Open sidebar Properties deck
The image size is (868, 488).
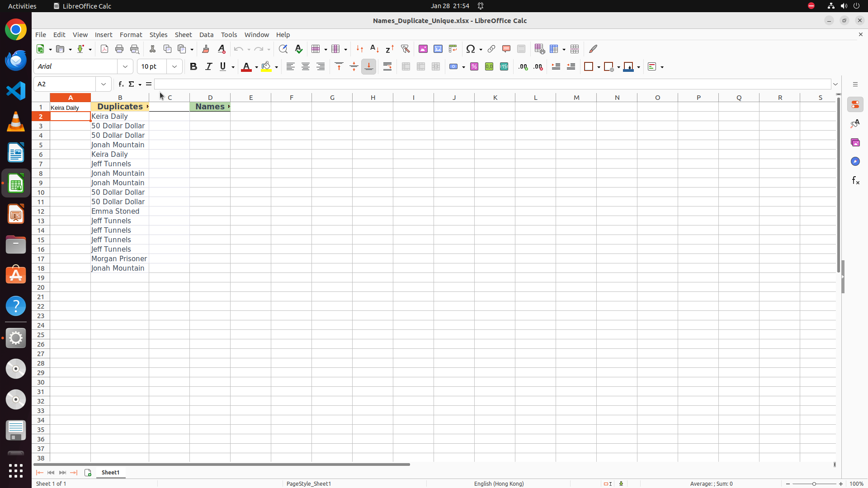(x=855, y=105)
